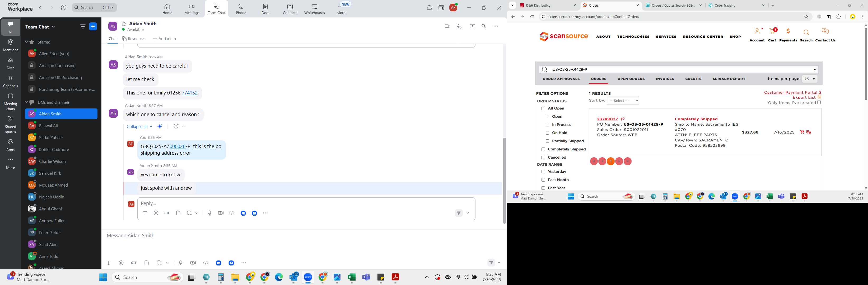Viewport: 868px width, 285px height.
Task: Collapse all thread replies
Action: pos(139,126)
